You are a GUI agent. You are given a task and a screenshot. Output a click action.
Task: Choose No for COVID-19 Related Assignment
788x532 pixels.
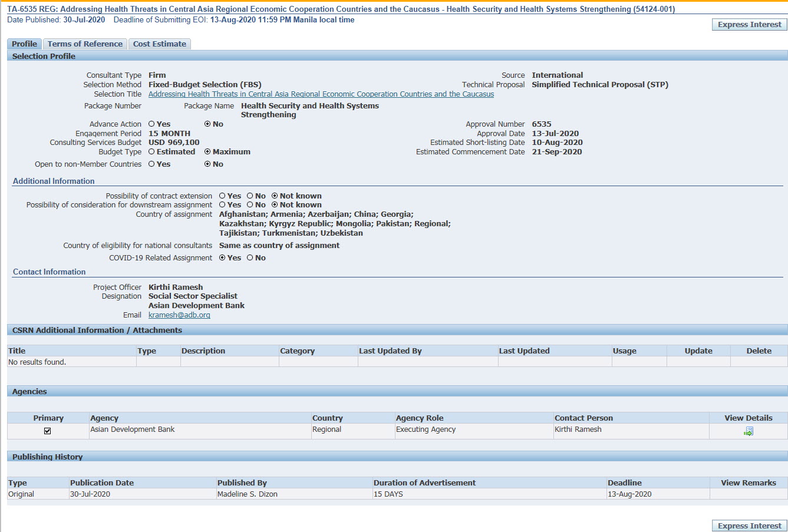(x=250, y=258)
